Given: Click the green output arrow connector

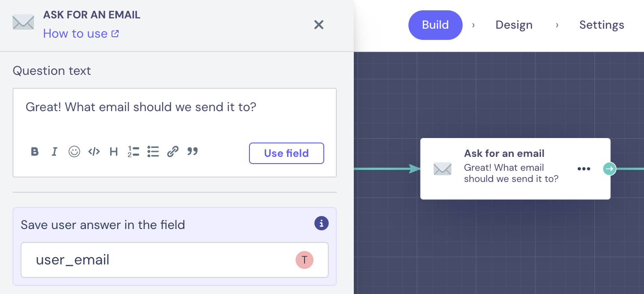Looking at the screenshot, I should 610,169.
